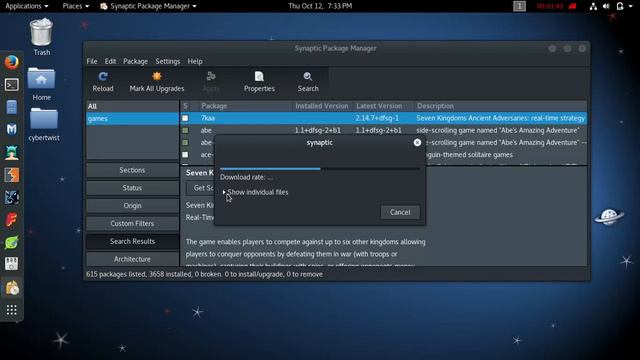This screenshot has height=360, width=640.
Task: Open the clock and calendar in top bar
Action: click(320, 6)
